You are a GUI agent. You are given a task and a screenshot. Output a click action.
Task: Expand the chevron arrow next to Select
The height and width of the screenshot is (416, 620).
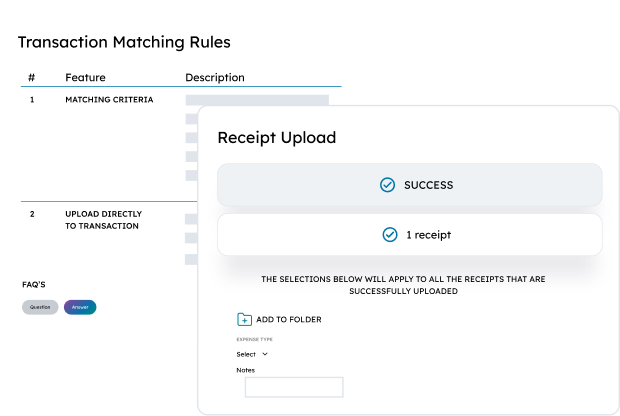coord(265,354)
